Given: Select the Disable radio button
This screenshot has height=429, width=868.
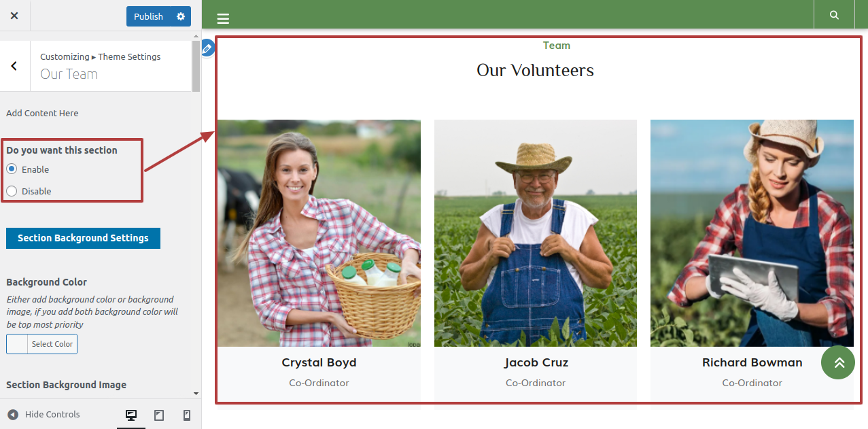Looking at the screenshot, I should [x=12, y=191].
